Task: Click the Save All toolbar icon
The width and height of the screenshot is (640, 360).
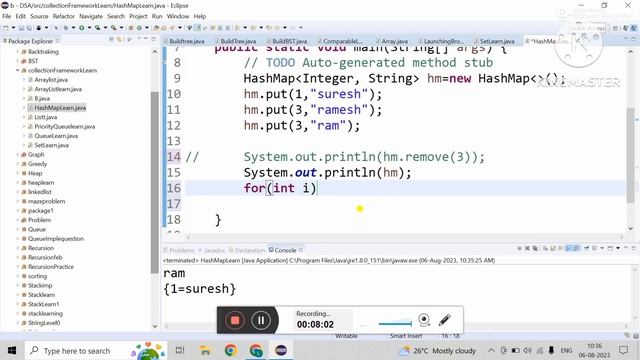Action: point(29,28)
